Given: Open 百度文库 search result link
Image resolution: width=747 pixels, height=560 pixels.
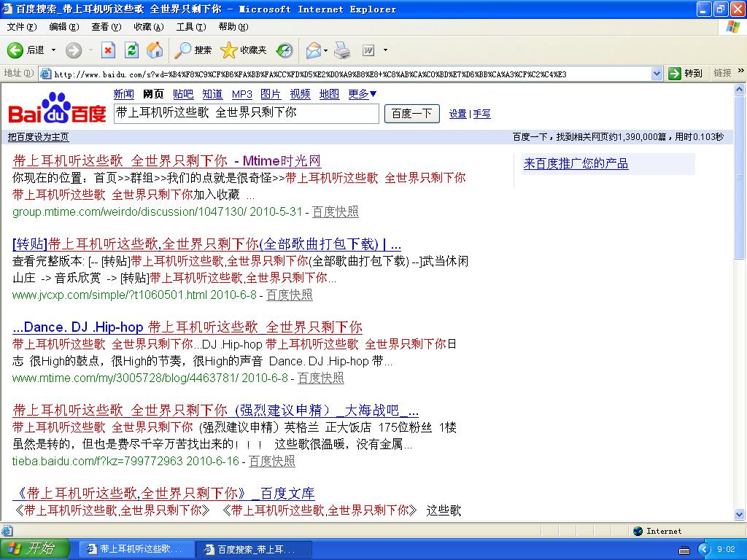Looking at the screenshot, I should 163,494.
